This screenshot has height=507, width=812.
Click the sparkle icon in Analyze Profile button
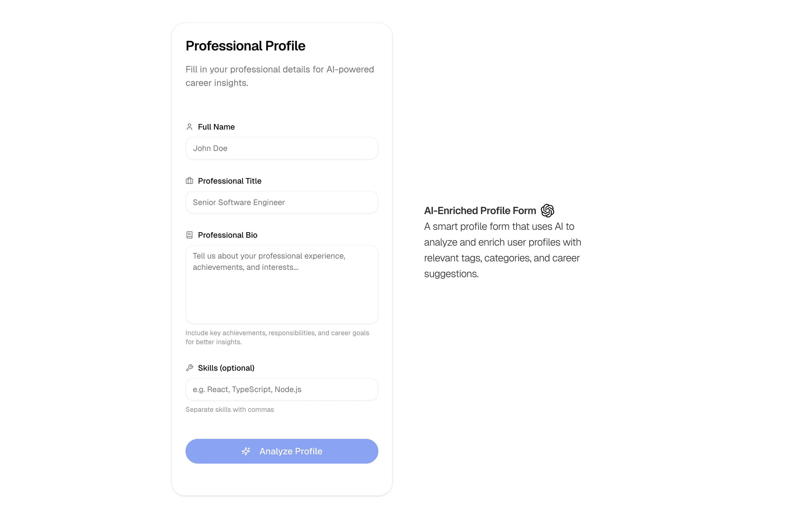click(246, 451)
